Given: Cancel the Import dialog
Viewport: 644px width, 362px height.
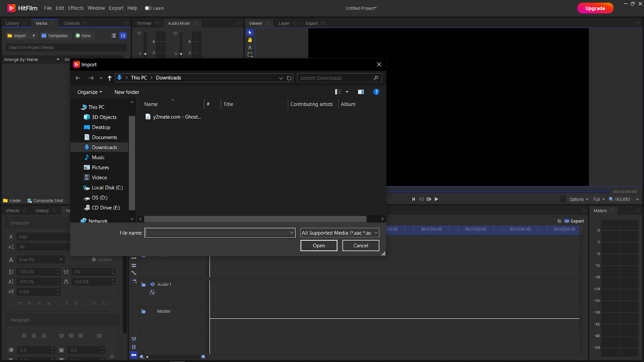Looking at the screenshot, I should (x=361, y=245).
